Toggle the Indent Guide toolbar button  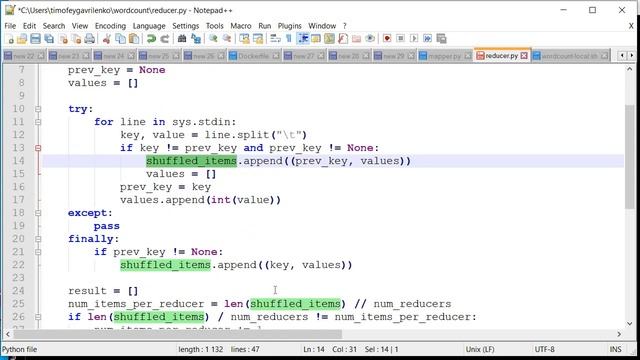(x=302, y=39)
